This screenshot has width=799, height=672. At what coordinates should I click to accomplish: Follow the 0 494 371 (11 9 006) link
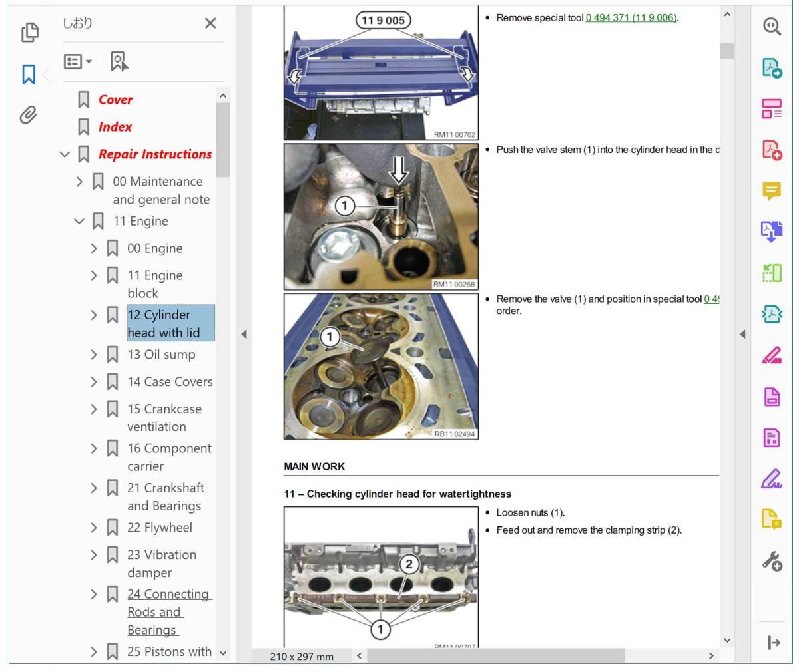[631, 18]
